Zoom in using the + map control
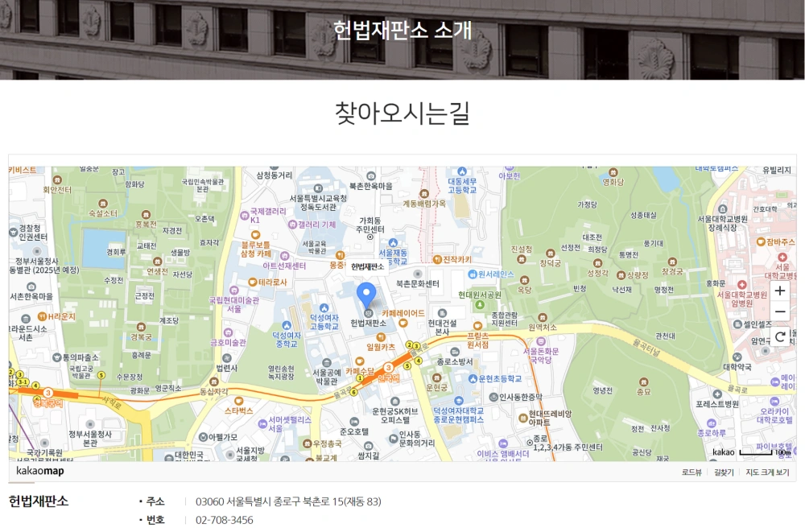Screen dimensions: 805x532 pyautogui.click(x=780, y=290)
